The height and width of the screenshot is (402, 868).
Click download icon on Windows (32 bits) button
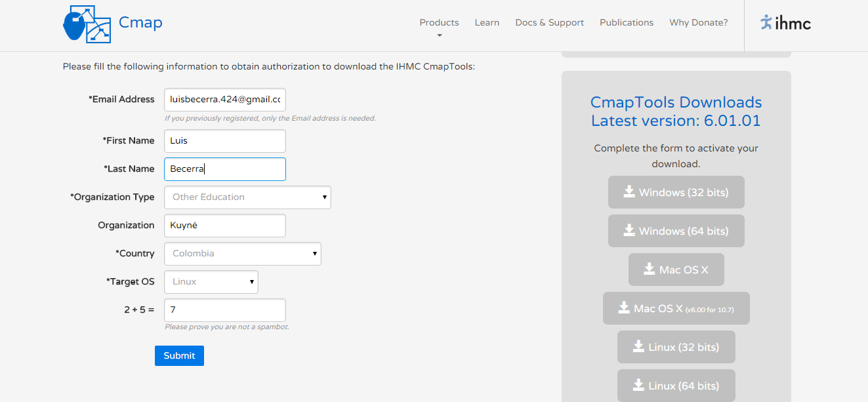[629, 191]
